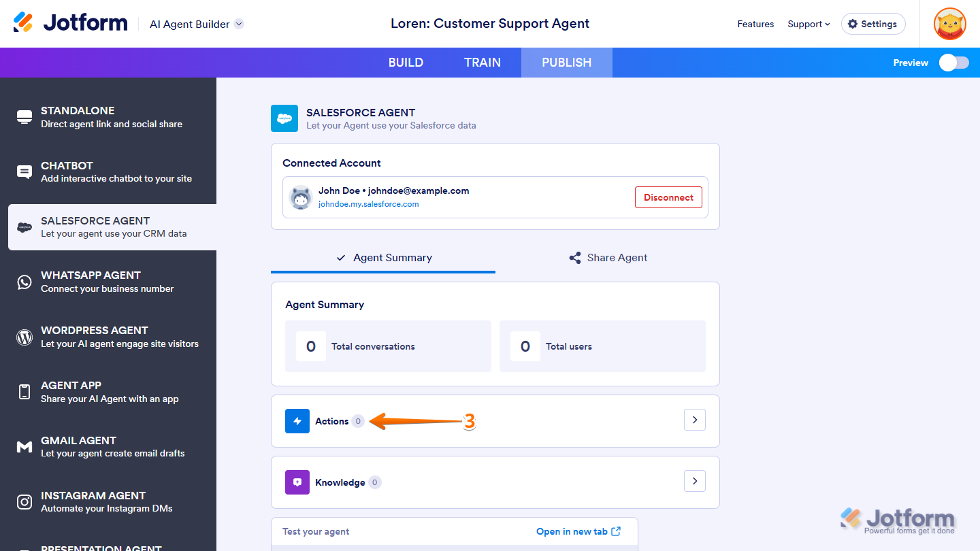Expand the AI Agent Builder dropdown
The image size is (980, 551).
[x=196, y=22]
